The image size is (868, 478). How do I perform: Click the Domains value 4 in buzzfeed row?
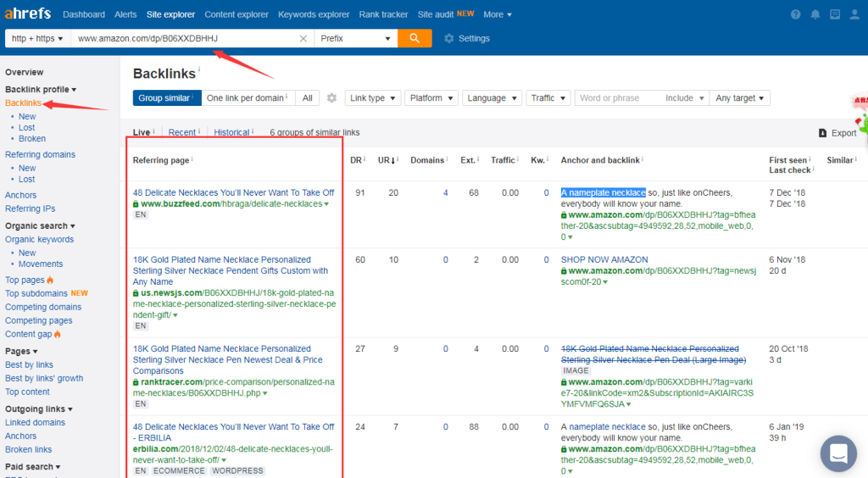[x=446, y=193]
